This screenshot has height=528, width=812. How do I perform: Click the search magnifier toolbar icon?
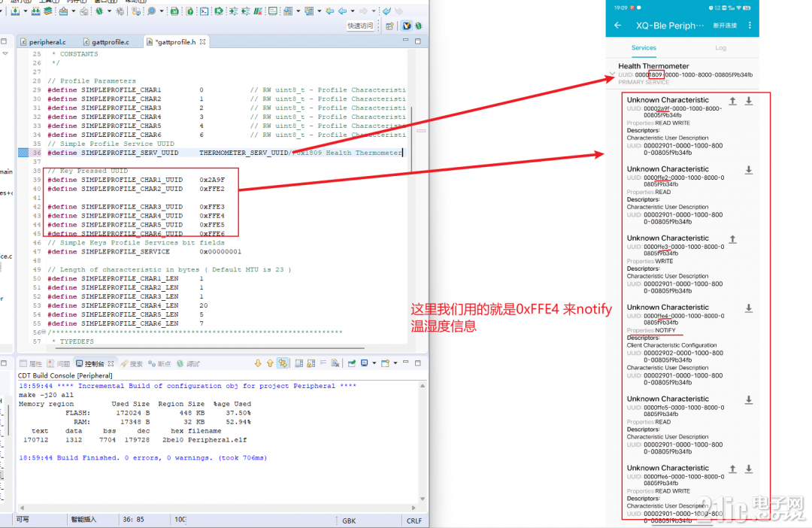(x=152, y=11)
